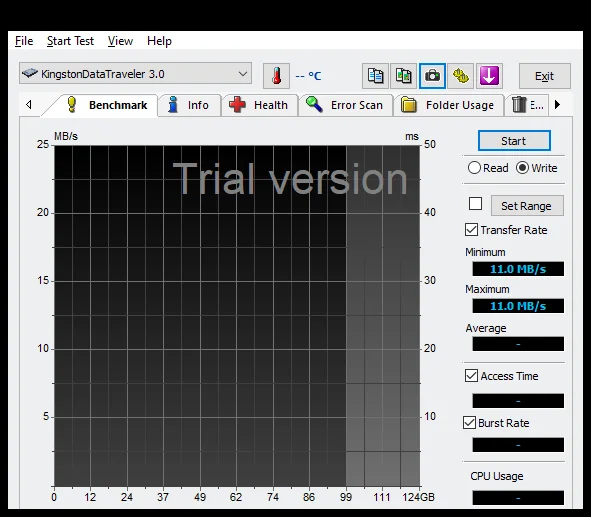Tick the checkbox beside Set Range
The height and width of the screenshot is (517, 591).
click(475, 204)
